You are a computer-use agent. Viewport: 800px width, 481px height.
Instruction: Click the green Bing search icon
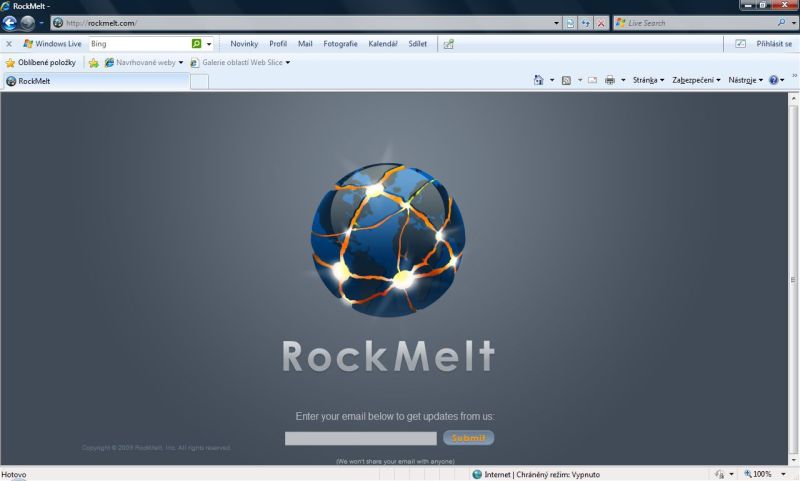click(196, 44)
